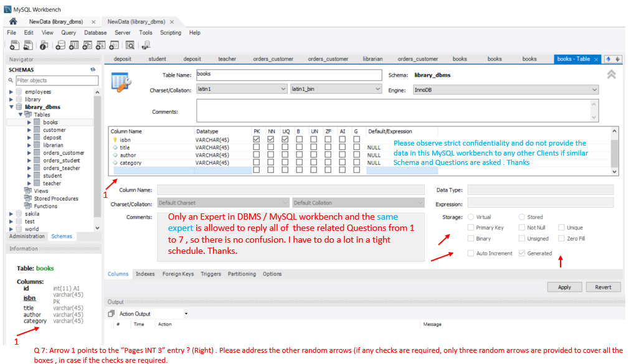Click the Functions folder icon
Viewport: 639px width, 364px height.
(28, 206)
